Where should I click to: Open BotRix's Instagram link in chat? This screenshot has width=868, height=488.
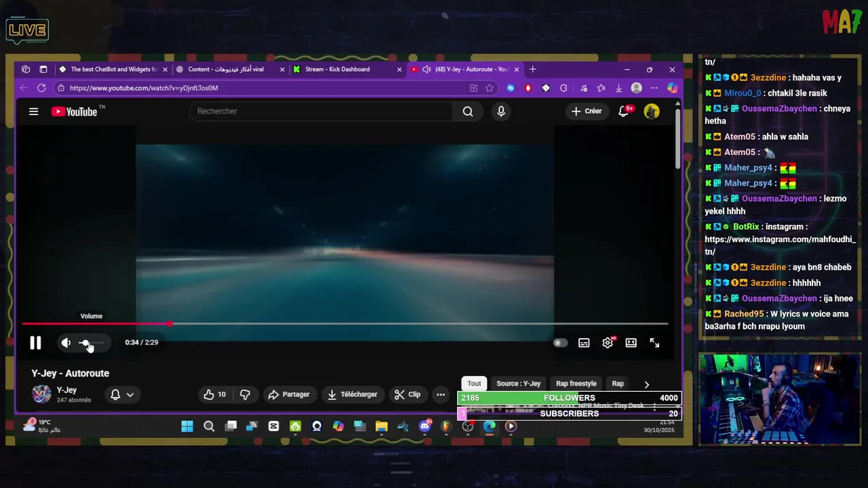coord(780,245)
